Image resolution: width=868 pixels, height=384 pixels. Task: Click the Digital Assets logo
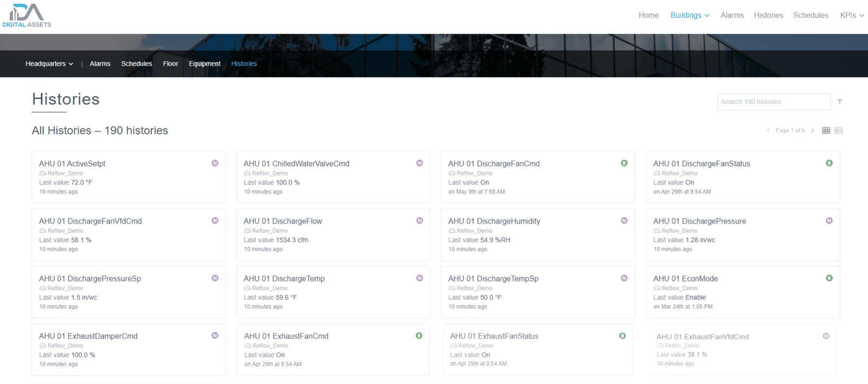[x=27, y=16]
